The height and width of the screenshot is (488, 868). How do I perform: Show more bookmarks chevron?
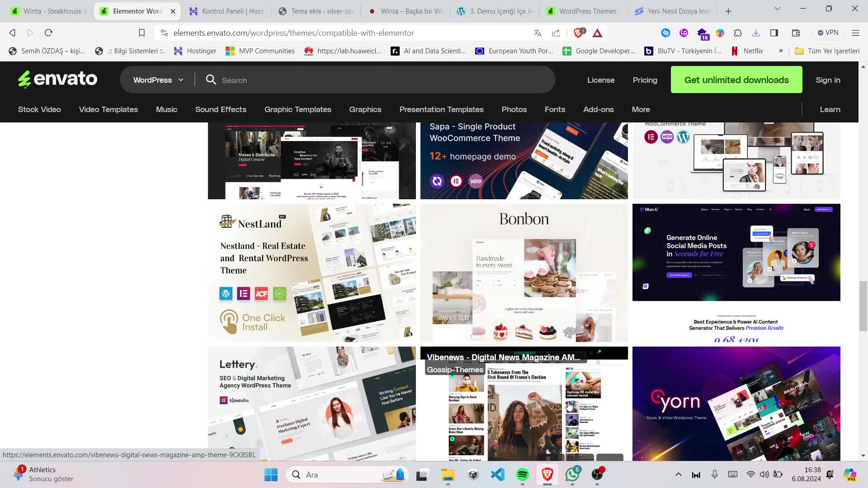click(x=781, y=51)
